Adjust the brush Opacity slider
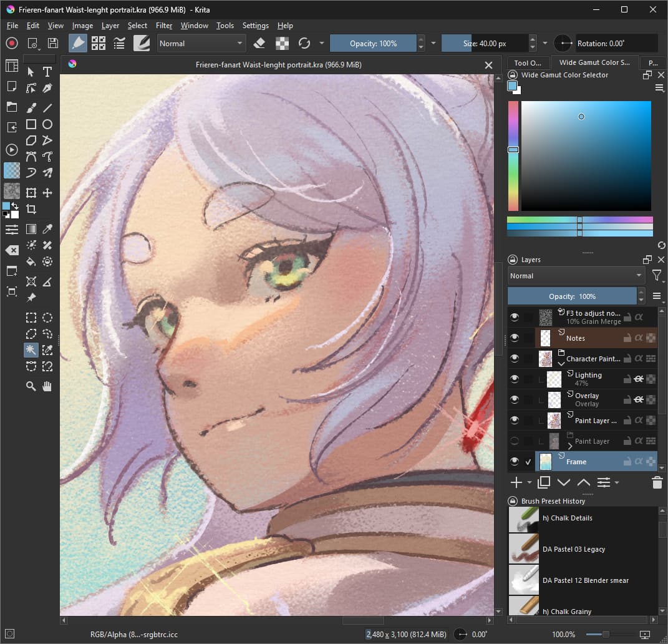The image size is (668, 644). point(373,43)
